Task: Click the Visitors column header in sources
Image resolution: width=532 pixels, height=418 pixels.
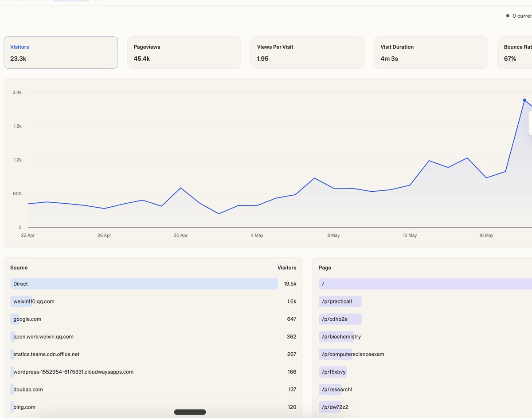Action: tap(287, 268)
